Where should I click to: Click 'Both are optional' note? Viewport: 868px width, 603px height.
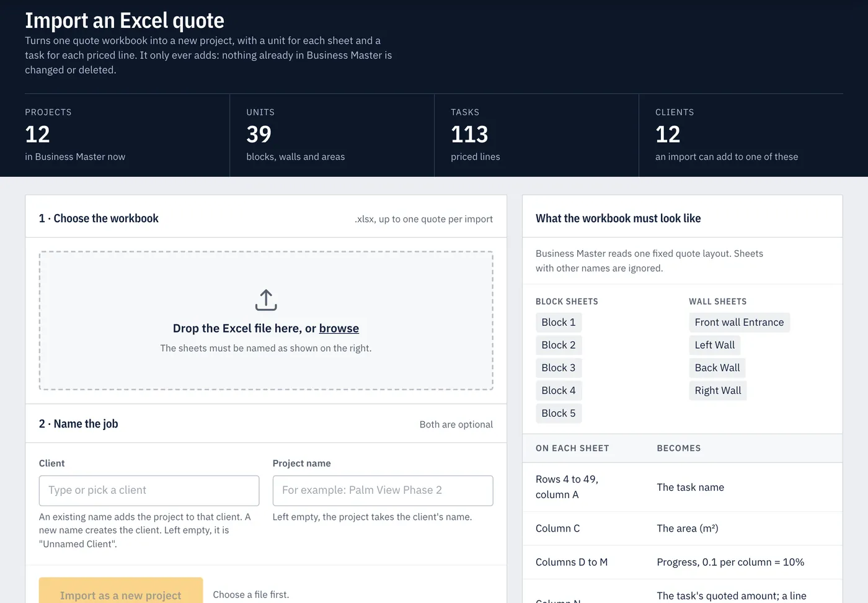456,424
